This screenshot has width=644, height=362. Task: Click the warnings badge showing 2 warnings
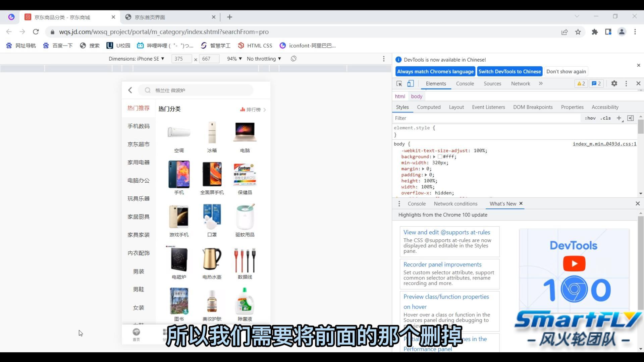pyautogui.click(x=581, y=83)
